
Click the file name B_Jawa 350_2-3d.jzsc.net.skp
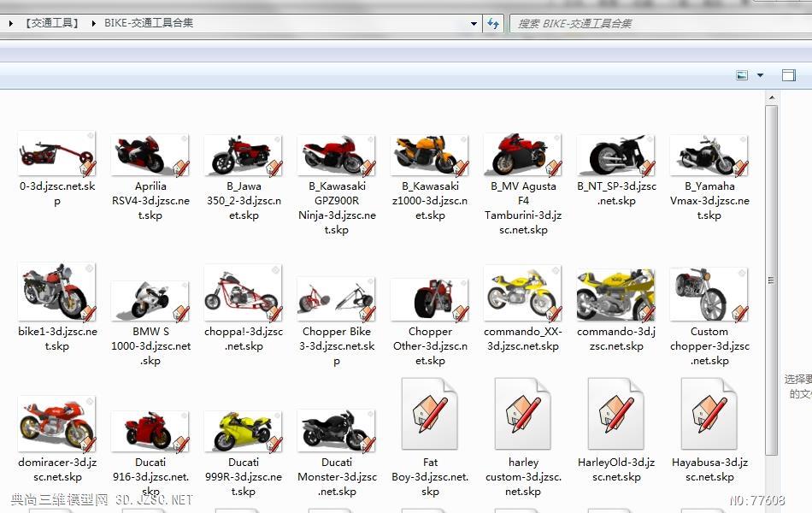244,201
